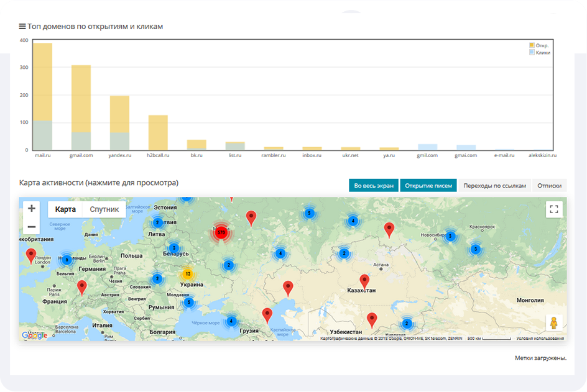Switch map to Спутник view
587x392 pixels.
point(104,209)
